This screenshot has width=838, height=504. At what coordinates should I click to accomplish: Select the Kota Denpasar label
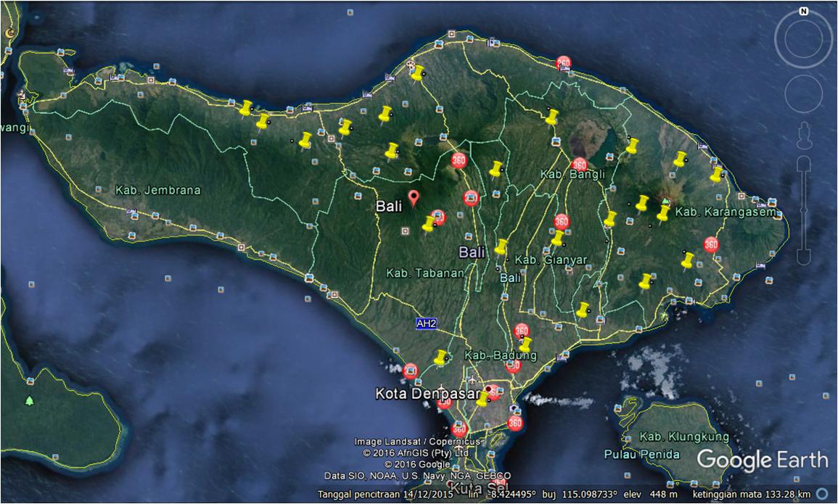click(424, 394)
